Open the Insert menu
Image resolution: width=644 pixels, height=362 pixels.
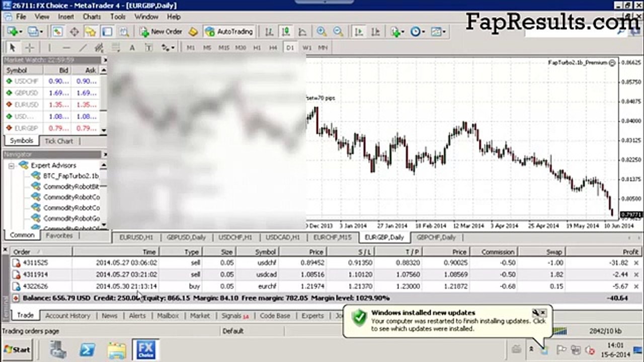point(66,17)
